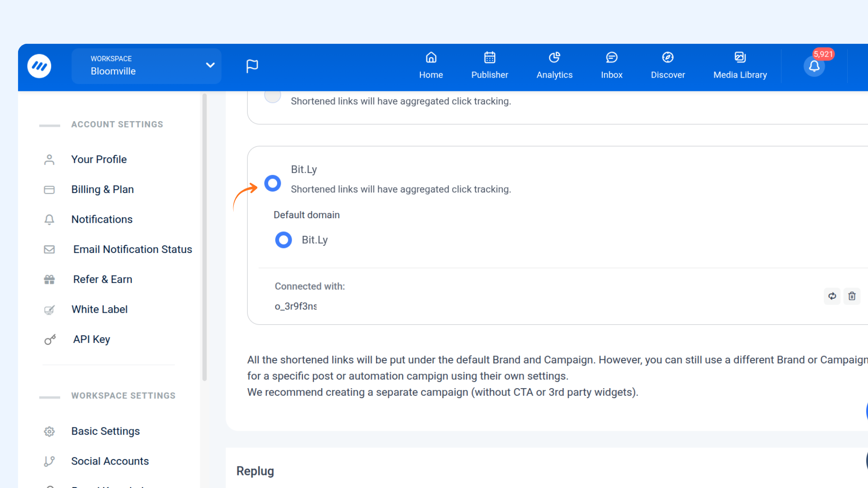Click the refresh Bit.Ly connection icon

832,296
